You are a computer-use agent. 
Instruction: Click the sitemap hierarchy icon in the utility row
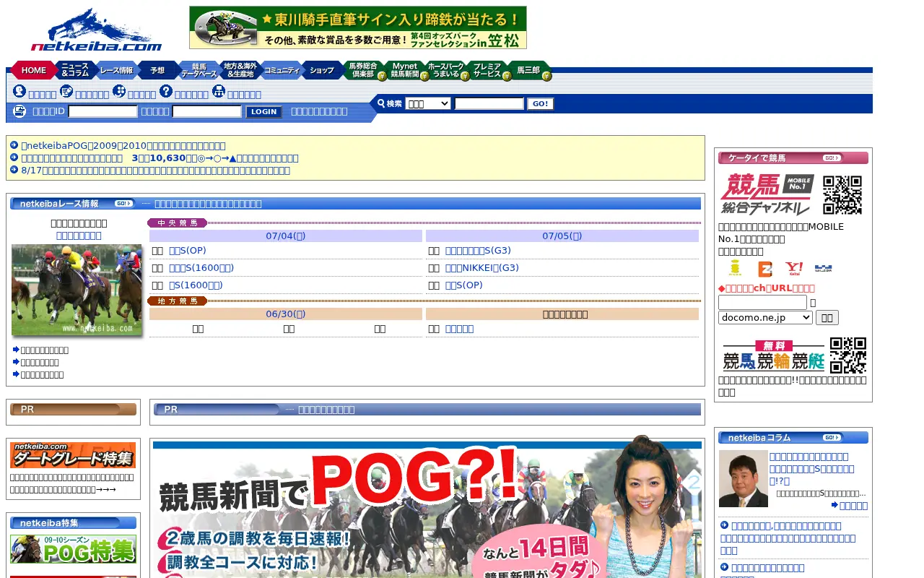click(x=219, y=91)
